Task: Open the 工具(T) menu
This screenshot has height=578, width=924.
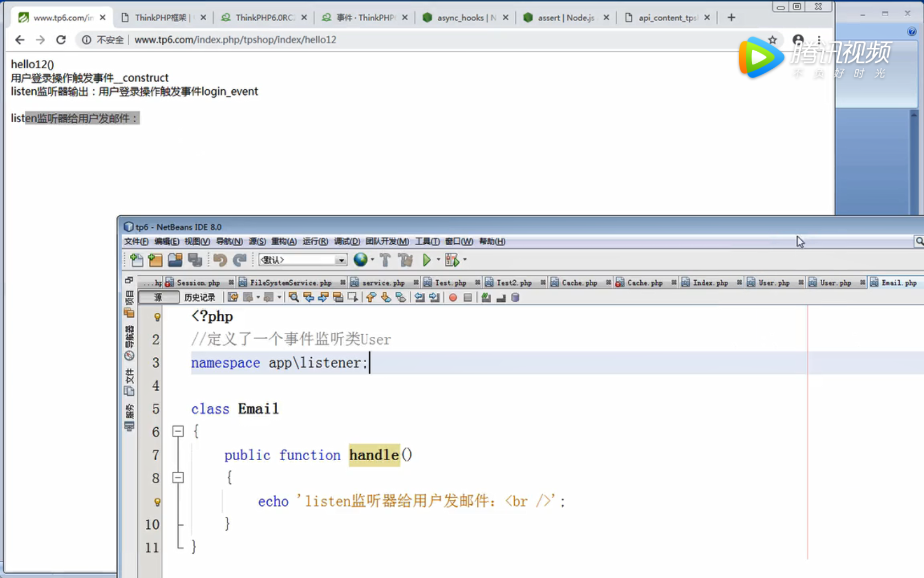Action: pyautogui.click(x=427, y=241)
